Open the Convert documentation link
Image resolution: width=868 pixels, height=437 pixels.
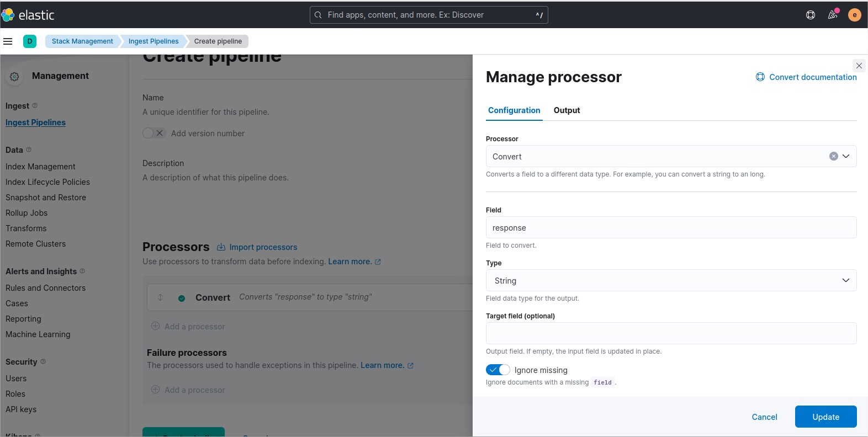pyautogui.click(x=812, y=77)
